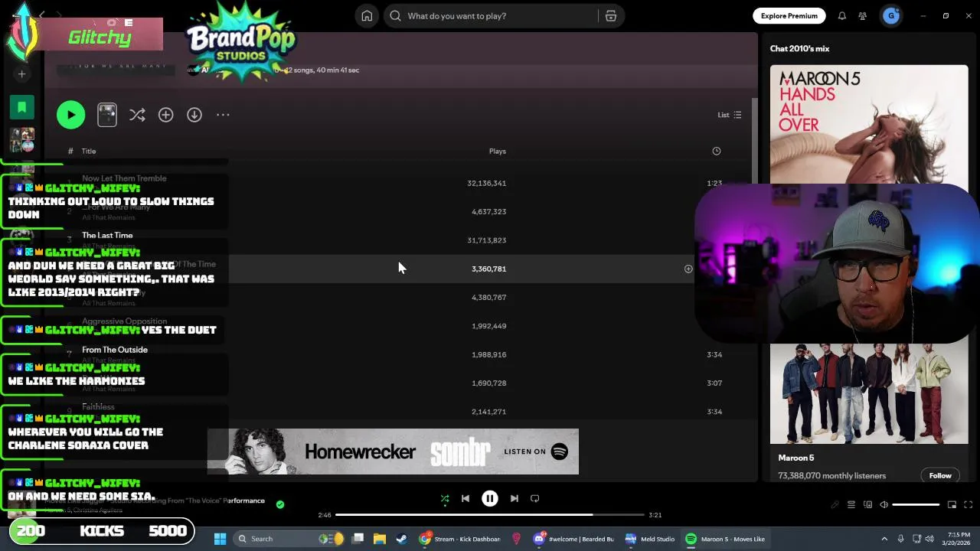
Task: Sort by the Plays column header
Action: click(x=498, y=152)
